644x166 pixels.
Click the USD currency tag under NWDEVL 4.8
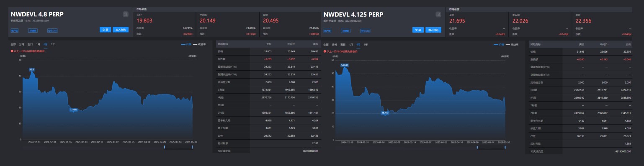point(52,31)
